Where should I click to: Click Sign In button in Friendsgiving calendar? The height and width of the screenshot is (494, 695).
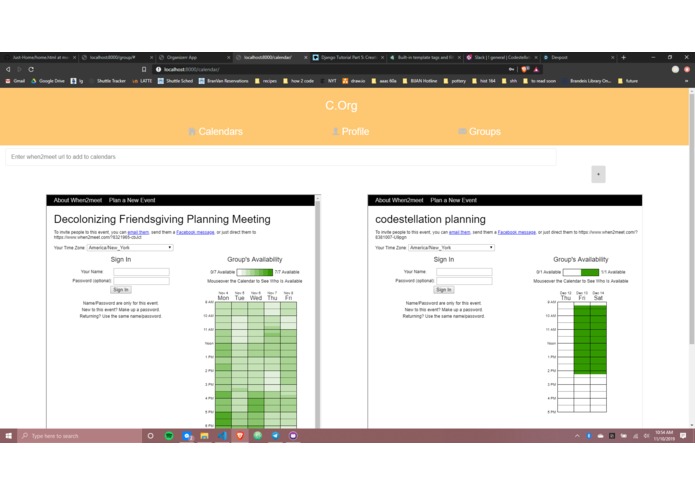pyautogui.click(x=121, y=290)
